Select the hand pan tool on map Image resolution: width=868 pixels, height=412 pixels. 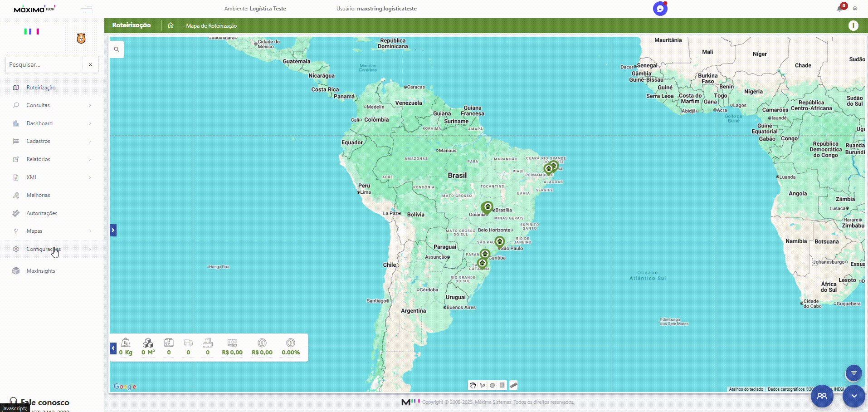(473, 385)
